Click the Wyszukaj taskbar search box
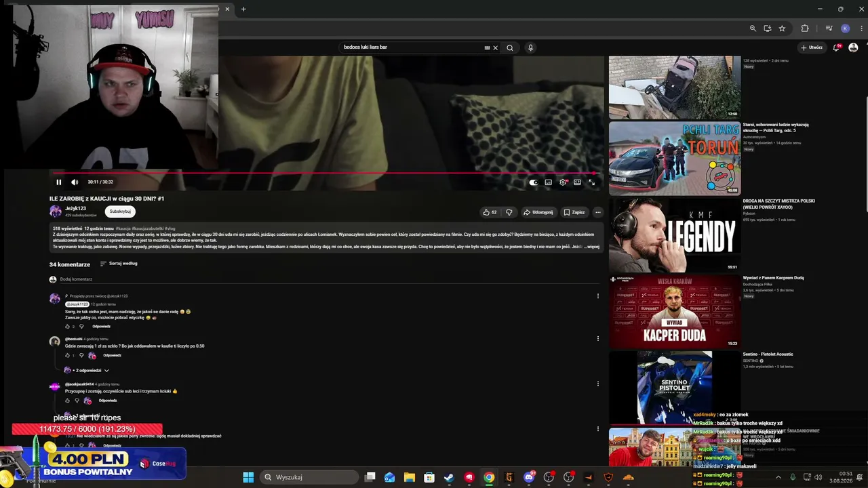Viewport: 868px width, 488px height. point(309,477)
